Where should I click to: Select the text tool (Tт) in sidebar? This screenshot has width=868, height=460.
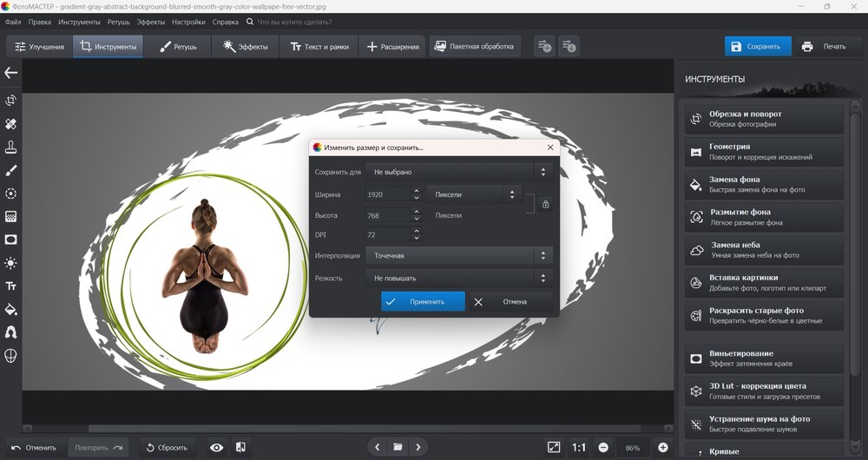(11, 286)
